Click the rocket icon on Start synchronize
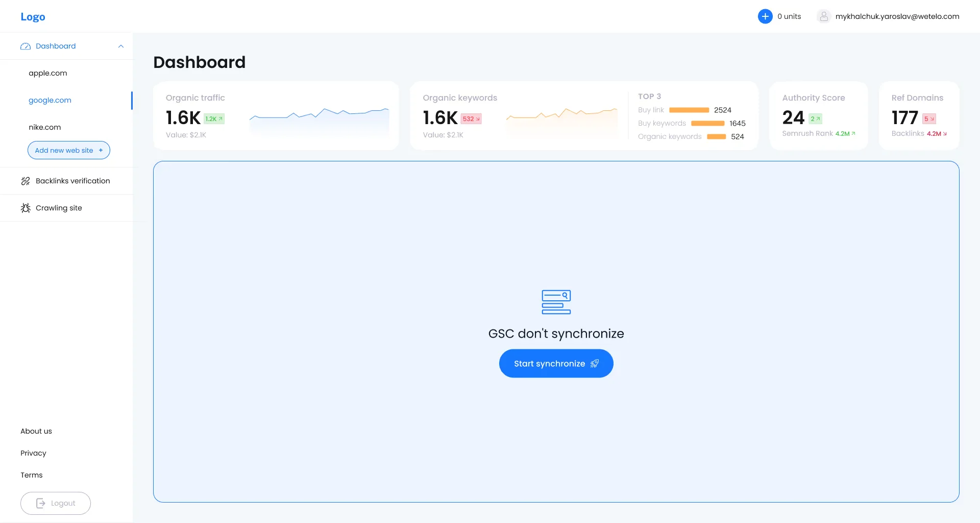 click(x=594, y=363)
